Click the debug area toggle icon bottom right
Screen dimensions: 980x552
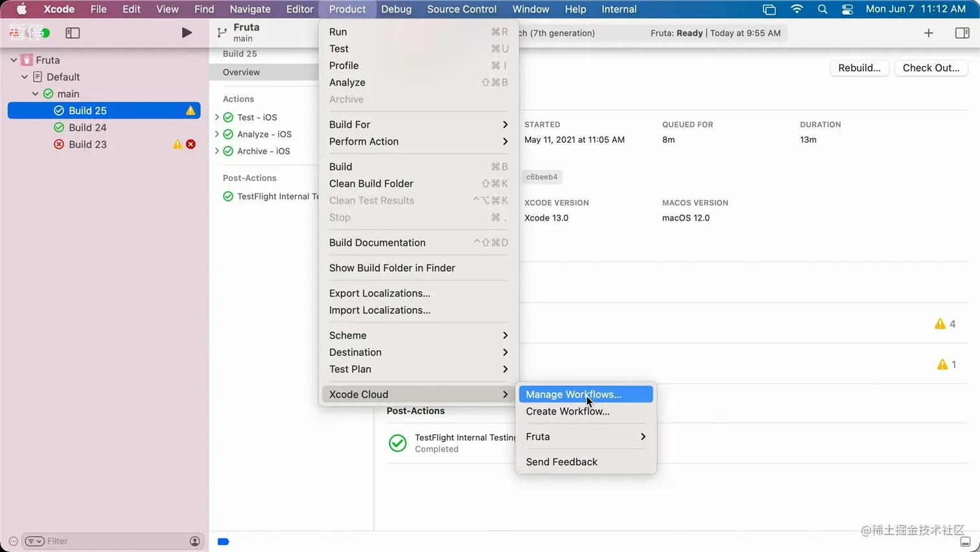tap(965, 542)
